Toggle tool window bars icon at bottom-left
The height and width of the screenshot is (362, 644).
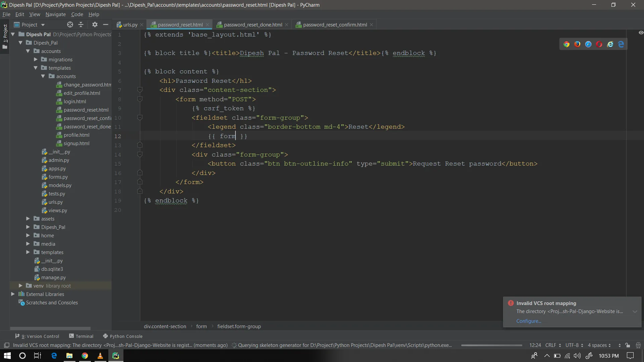coord(6,345)
